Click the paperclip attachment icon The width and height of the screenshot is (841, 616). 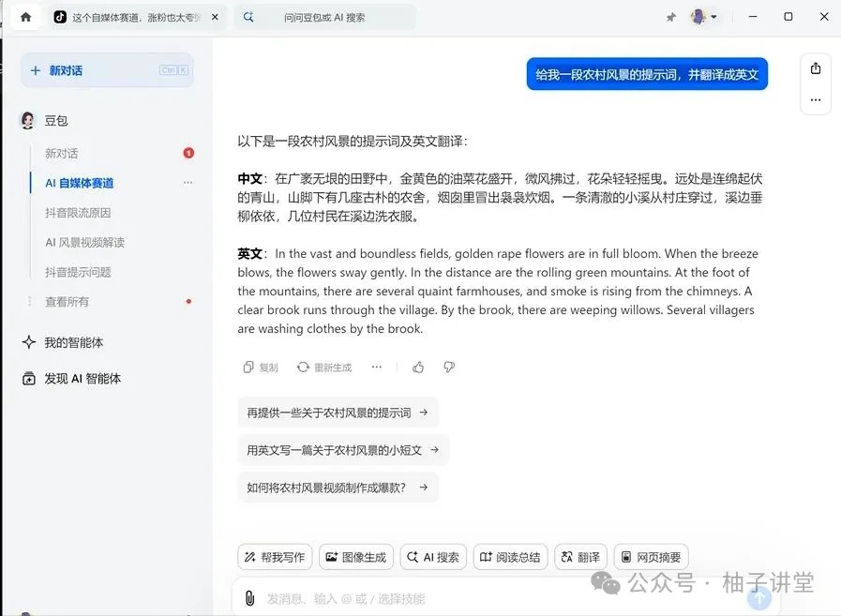pos(249,598)
